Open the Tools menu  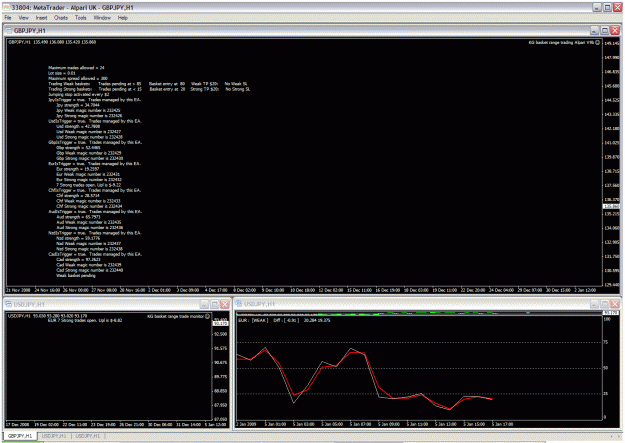81,18
